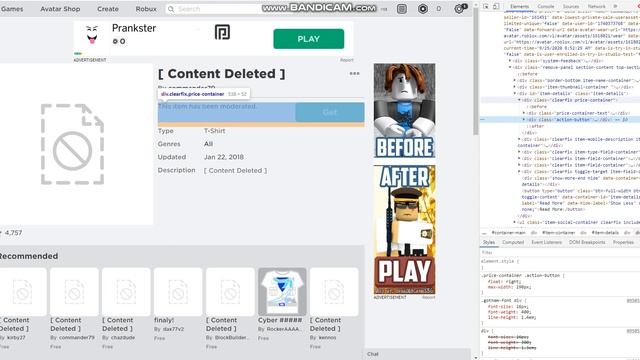This screenshot has width=640, height=360.
Task: Click the green PLAY button in Prankster ad
Action: [x=309, y=39]
